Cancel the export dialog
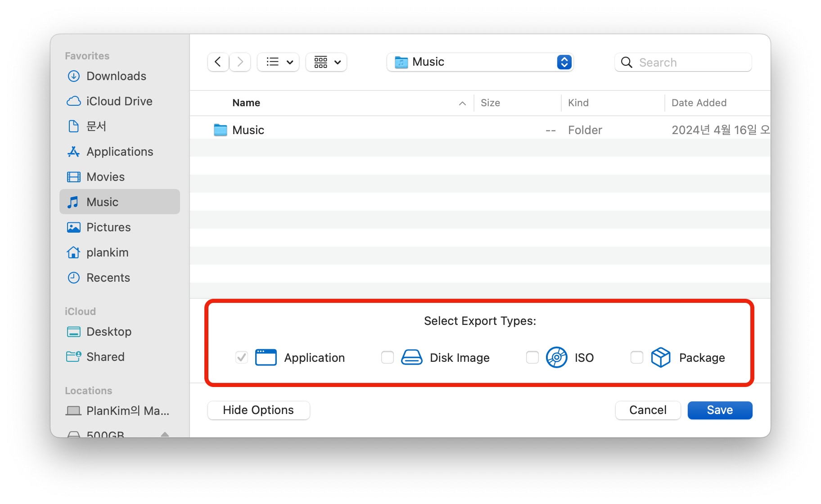This screenshot has width=821, height=504. (648, 410)
